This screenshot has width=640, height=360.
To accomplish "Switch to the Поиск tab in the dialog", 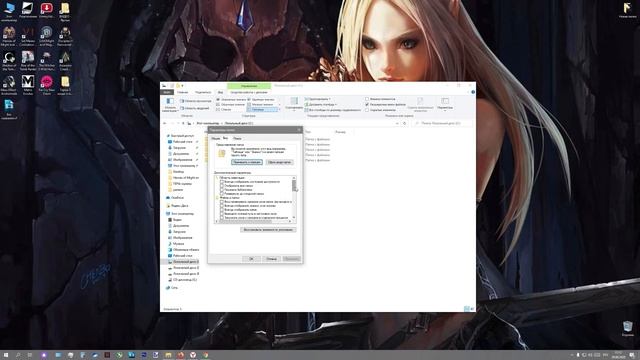I will [x=237, y=138].
